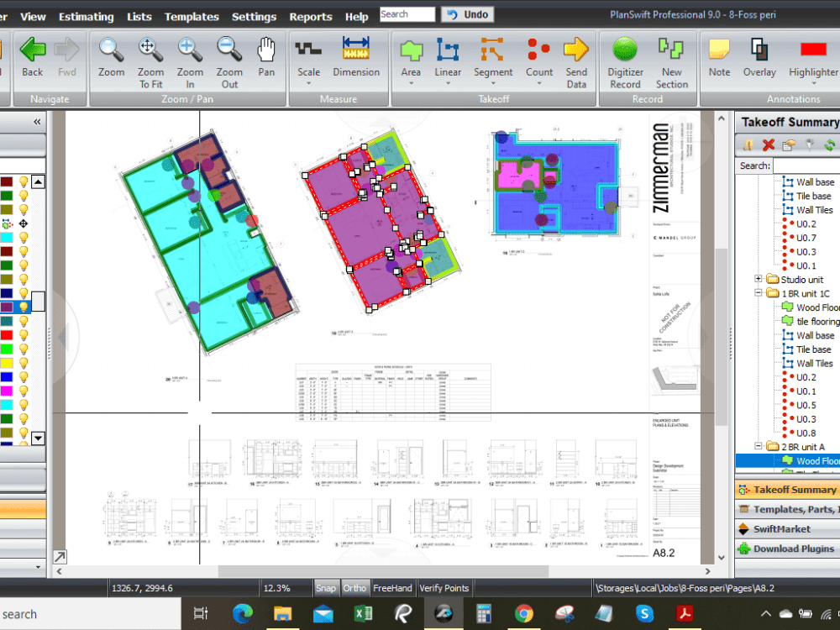The image size is (840, 630).
Task: Open the Linear tool dropdown arrow
Action: (448, 83)
